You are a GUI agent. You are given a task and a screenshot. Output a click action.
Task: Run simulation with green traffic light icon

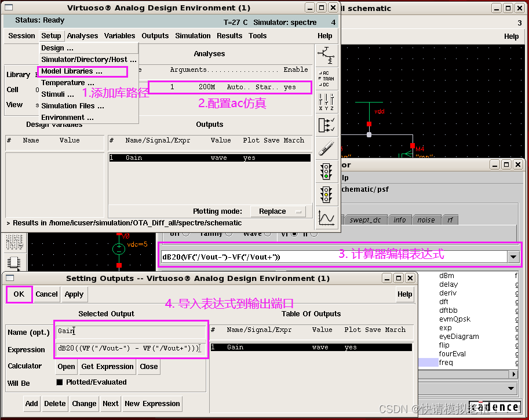(x=326, y=171)
